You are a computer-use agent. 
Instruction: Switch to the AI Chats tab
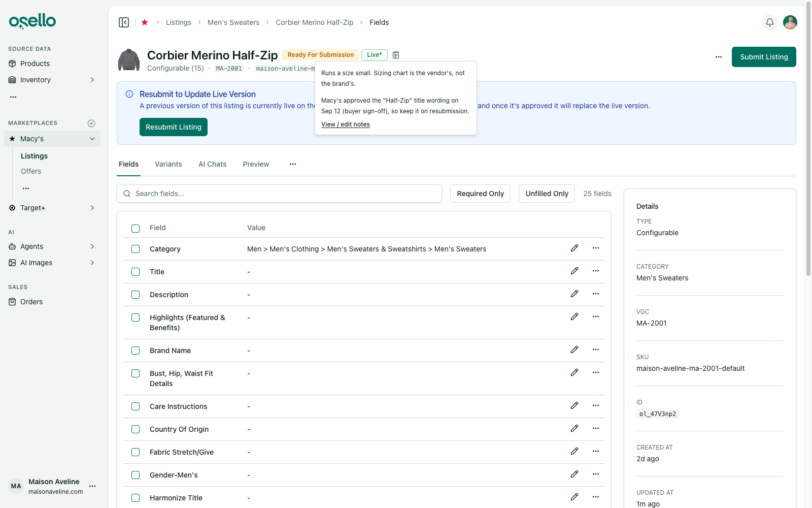[213, 164]
